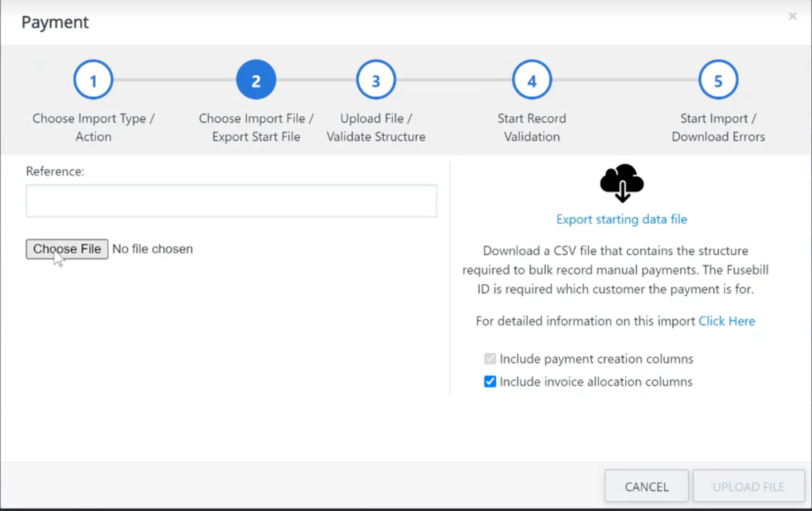The image size is (812, 511).
Task: Follow the Click Here documentation link
Action: coord(727,321)
